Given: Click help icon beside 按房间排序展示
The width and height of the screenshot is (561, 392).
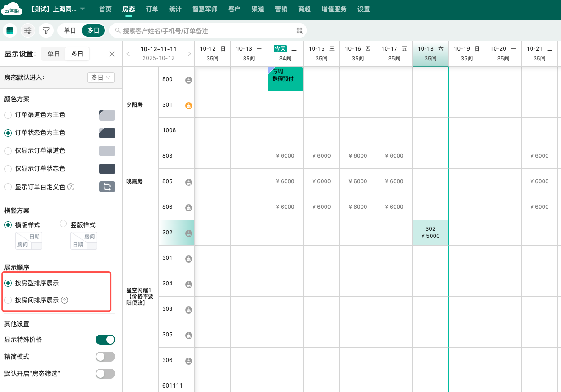Looking at the screenshot, I should tap(65, 300).
